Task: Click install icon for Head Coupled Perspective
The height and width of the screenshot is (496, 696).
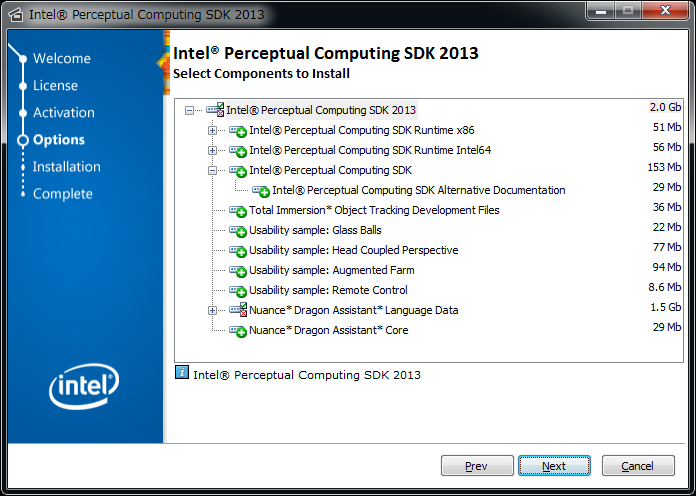Action: [x=238, y=251]
